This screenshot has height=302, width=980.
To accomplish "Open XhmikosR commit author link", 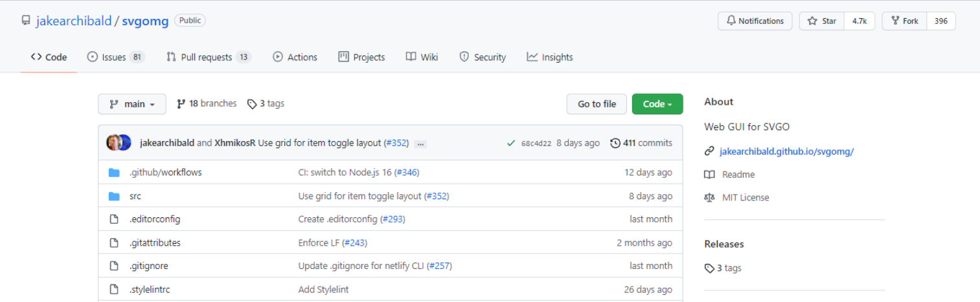I will (x=235, y=143).
